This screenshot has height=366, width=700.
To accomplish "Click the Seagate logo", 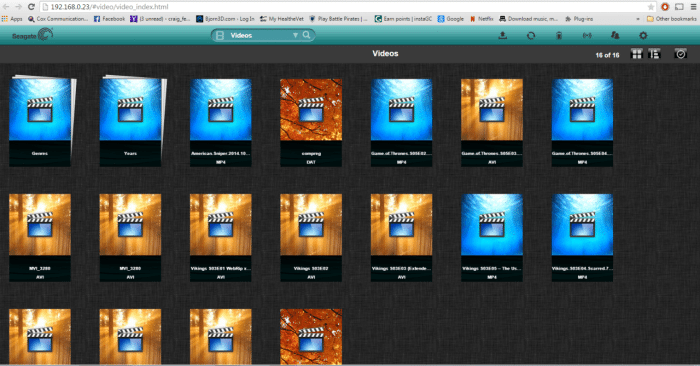I will [33, 35].
